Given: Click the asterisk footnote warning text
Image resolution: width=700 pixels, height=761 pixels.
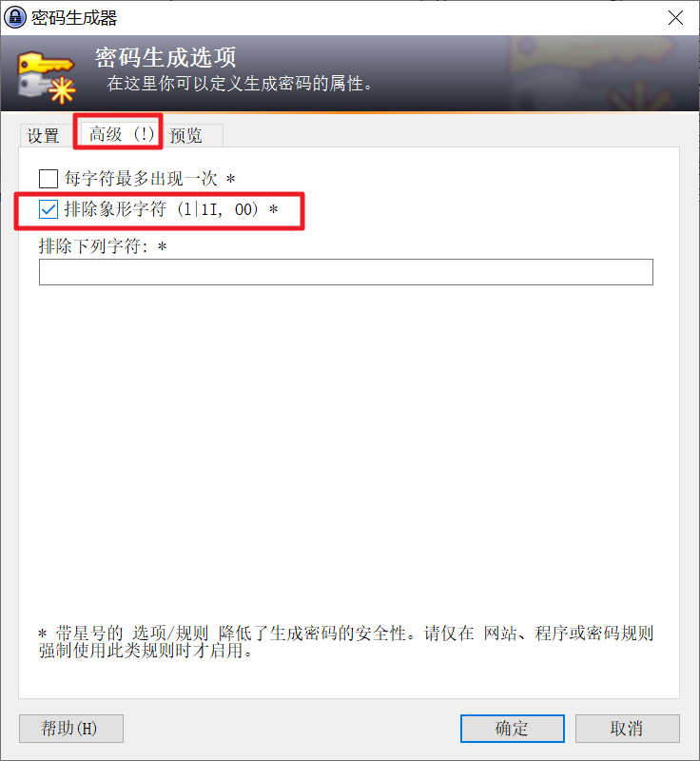Looking at the screenshot, I should 346,641.
